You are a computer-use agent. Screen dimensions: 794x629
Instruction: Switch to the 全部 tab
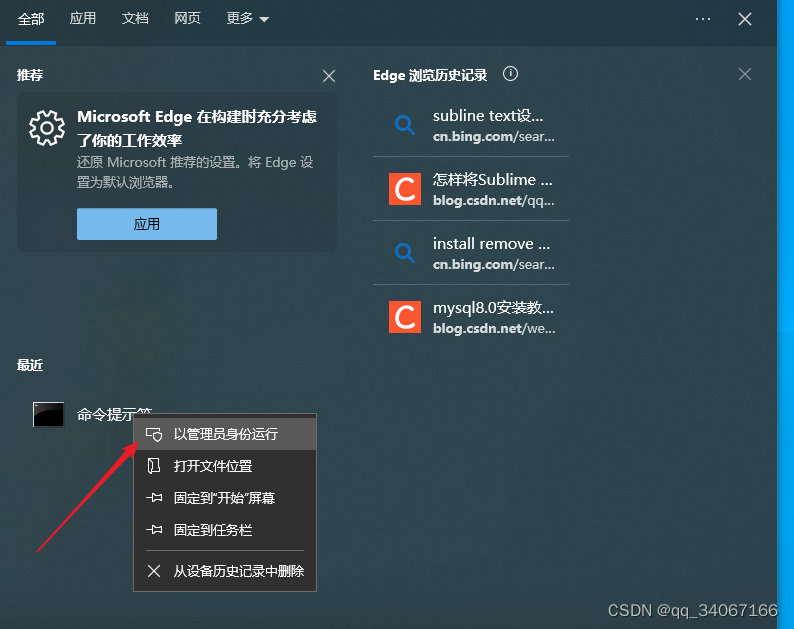pos(31,19)
